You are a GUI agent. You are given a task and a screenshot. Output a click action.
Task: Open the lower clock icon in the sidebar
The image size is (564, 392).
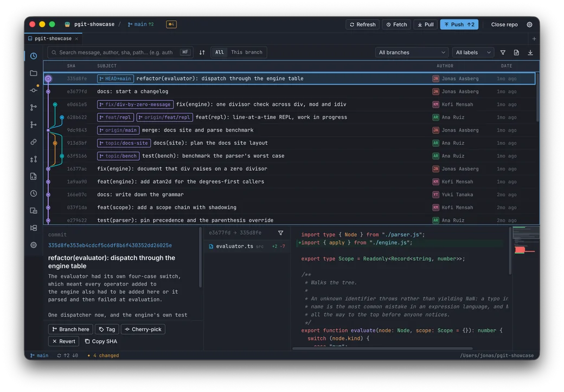click(x=34, y=194)
